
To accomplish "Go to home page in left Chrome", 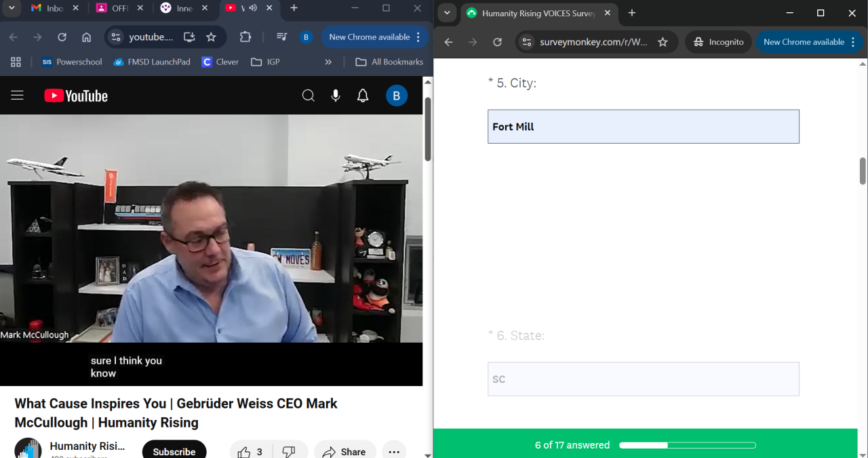I will click(x=86, y=37).
